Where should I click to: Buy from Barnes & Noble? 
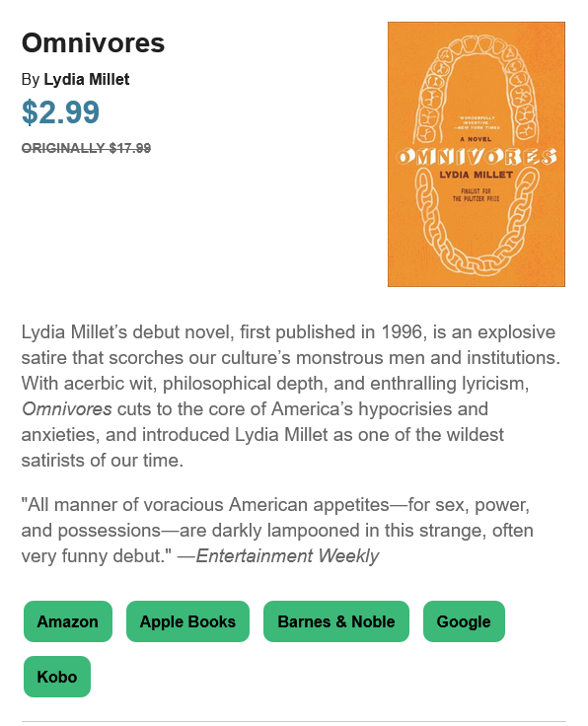coord(336,621)
